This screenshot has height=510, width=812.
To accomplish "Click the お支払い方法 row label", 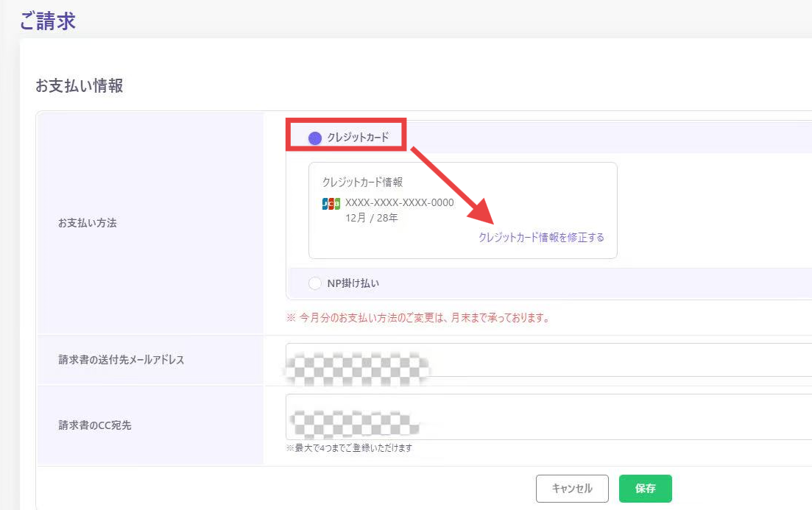I will 88,223.
